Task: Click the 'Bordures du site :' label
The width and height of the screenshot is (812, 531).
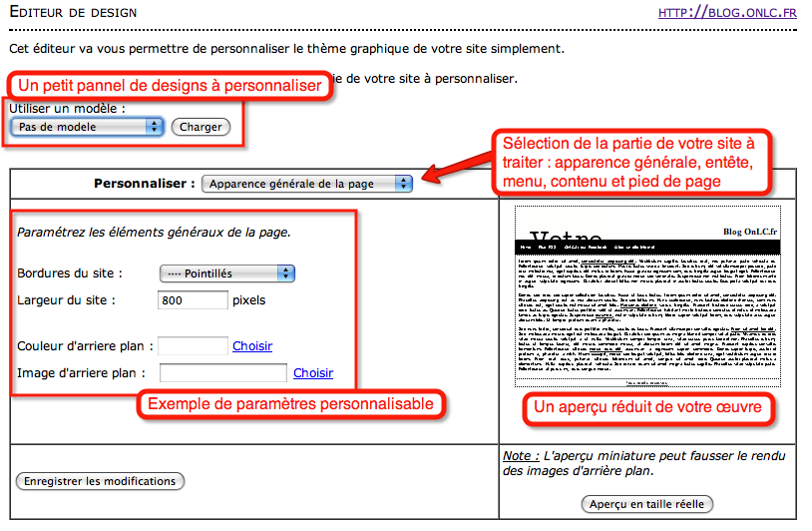Action: click(70, 273)
